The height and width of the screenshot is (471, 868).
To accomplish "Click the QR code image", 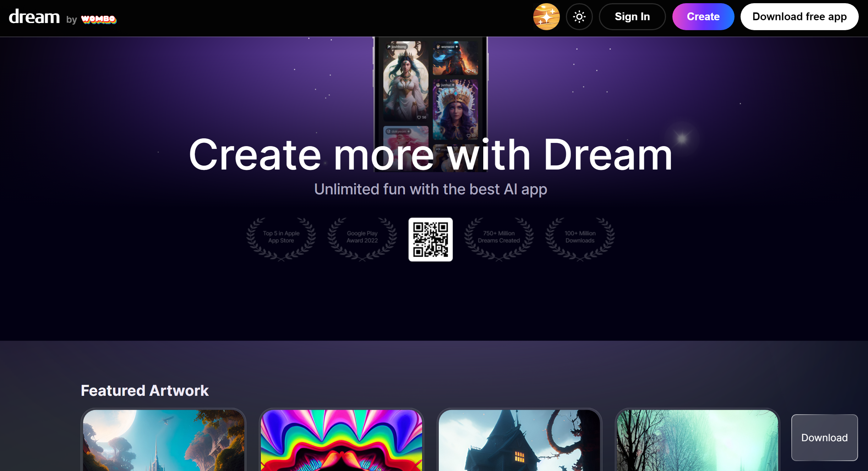I will pyautogui.click(x=430, y=239).
